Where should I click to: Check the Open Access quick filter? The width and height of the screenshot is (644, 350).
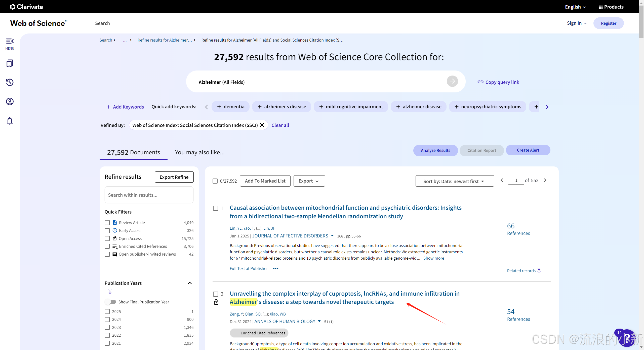[x=107, y=238]
